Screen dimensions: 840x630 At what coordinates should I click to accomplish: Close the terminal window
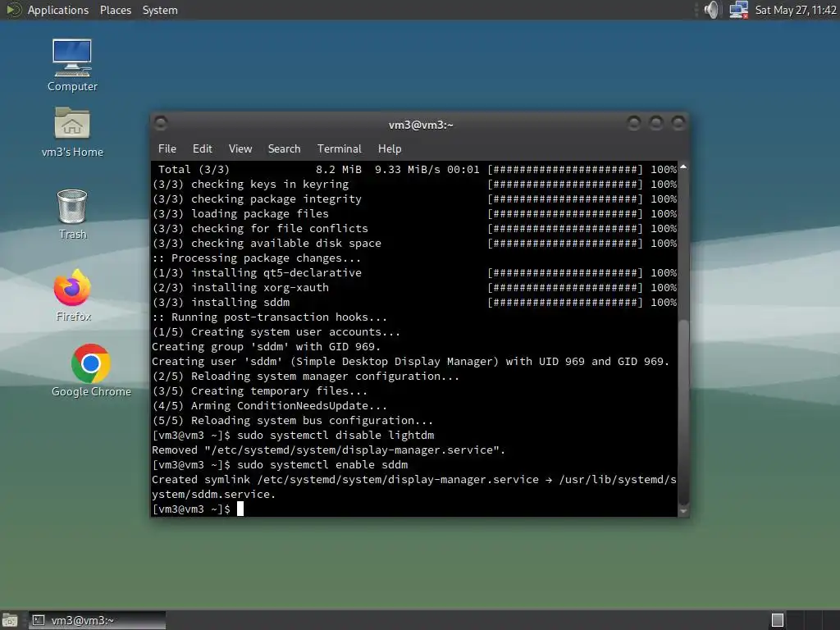tap(678, 124)
